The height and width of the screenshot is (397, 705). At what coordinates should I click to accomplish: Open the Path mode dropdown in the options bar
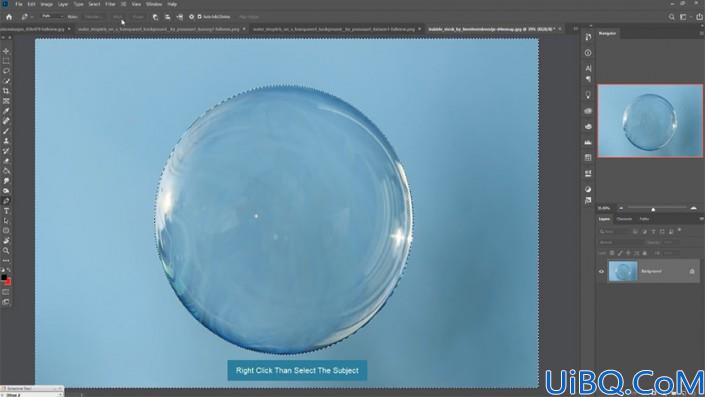52,17
